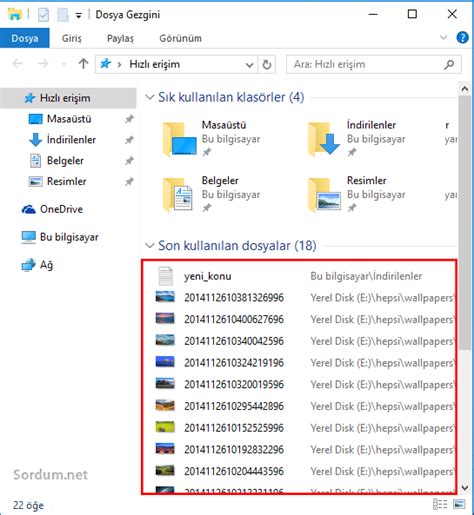This screenshot has height=515, width=474.
Task: Click the vertical scrollbar up arrow
Action: click(465, 88)
